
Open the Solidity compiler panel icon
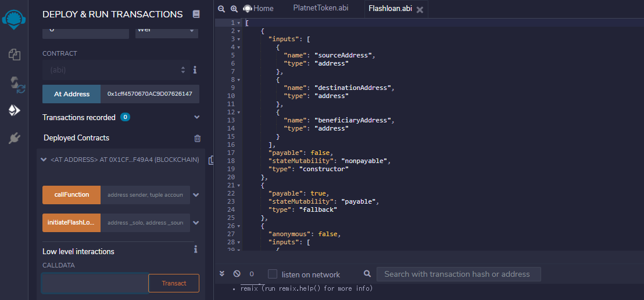(x=17, y=84)
